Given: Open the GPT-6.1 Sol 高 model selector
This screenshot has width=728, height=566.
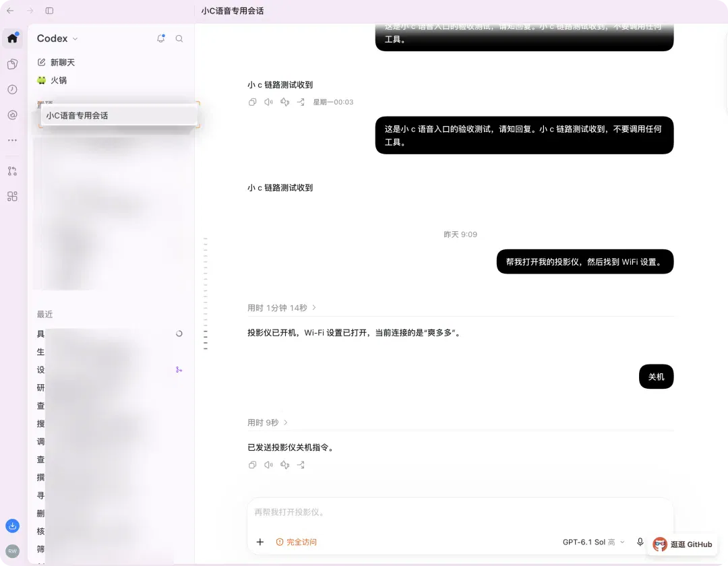Looking at the screenshot, I should pos(593,542).
